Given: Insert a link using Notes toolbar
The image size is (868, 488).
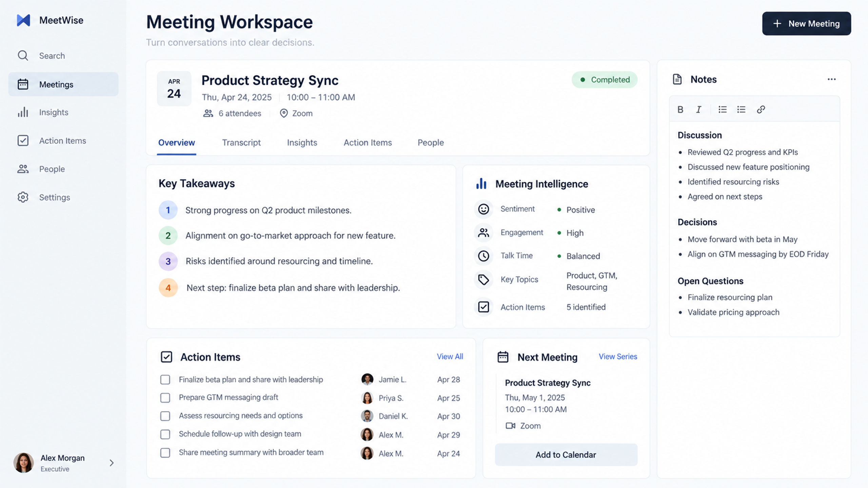Looking at the screenshot, I should coord(761,109).
